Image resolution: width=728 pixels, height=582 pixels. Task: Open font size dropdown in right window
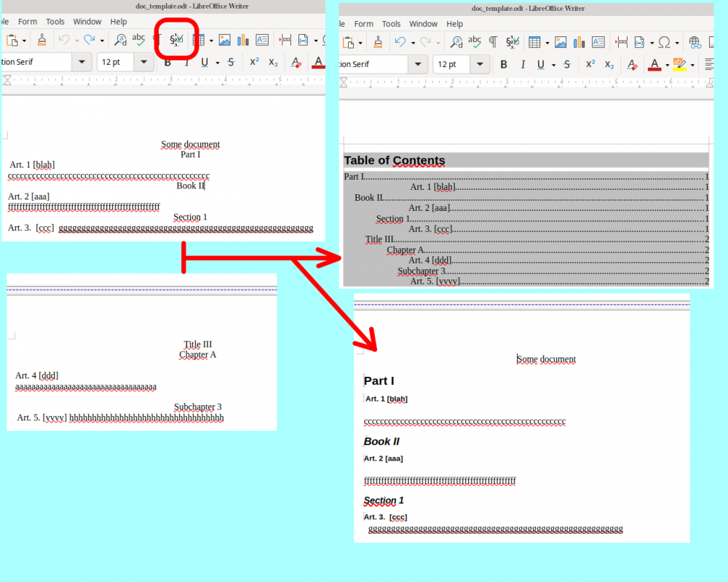[480, 64]
